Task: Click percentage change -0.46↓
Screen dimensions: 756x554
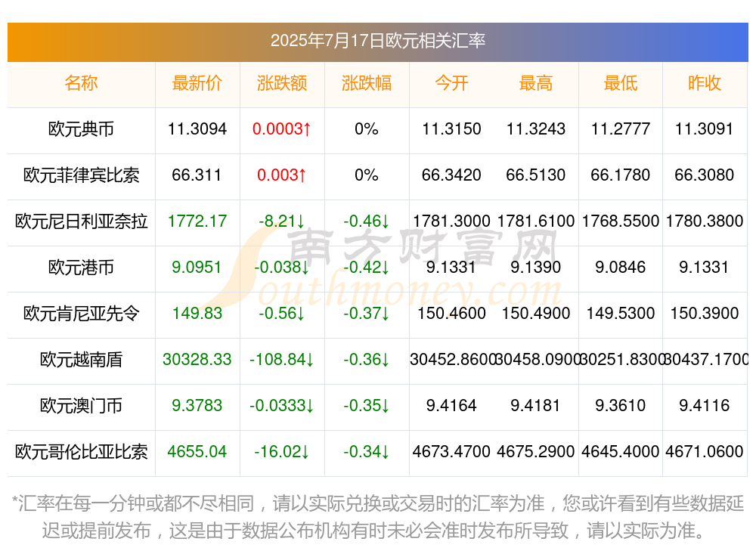Action: [x=367, y=221]
